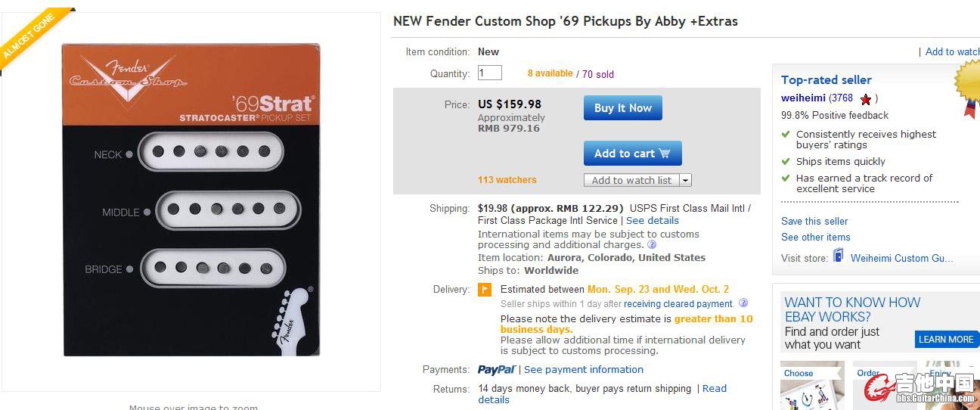Click See other items link

815,238
